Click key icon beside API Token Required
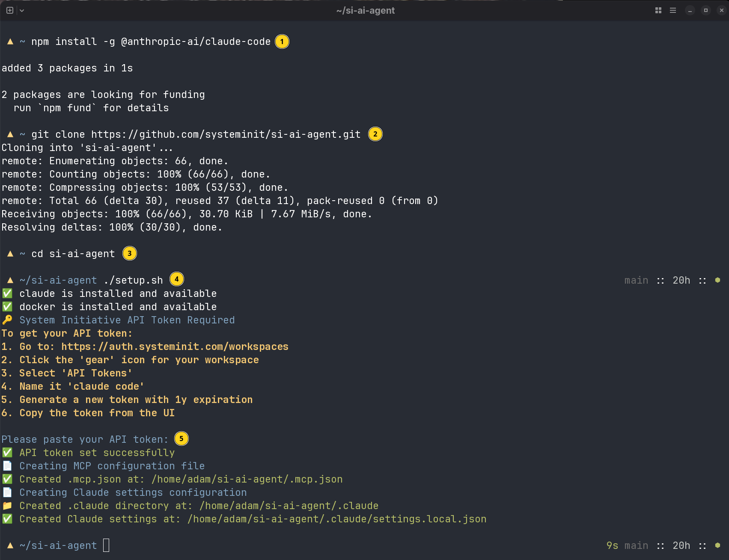The image size is (729, 560). (x=7, y=320)
